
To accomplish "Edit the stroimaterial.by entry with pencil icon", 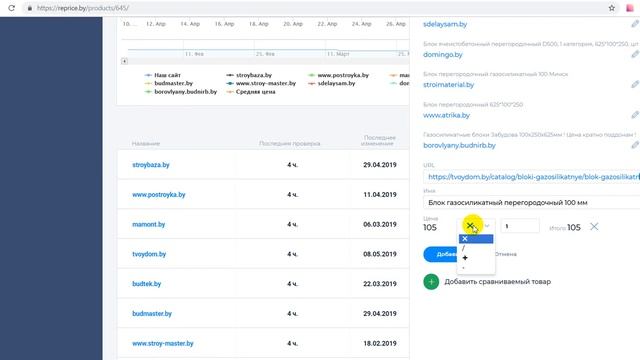I will 635,84.
